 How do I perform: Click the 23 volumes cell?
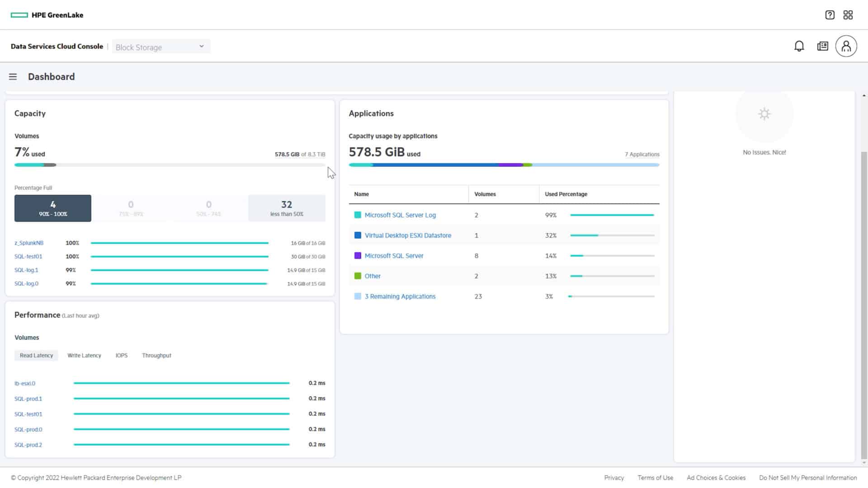click(478, 296)
